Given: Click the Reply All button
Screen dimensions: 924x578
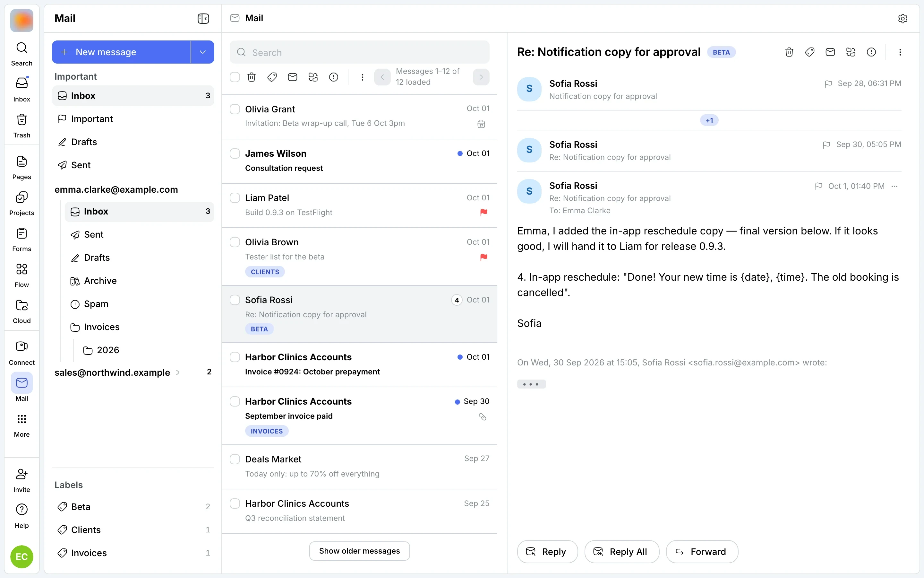Looking at the screenshot, I should tap(621, 552).
